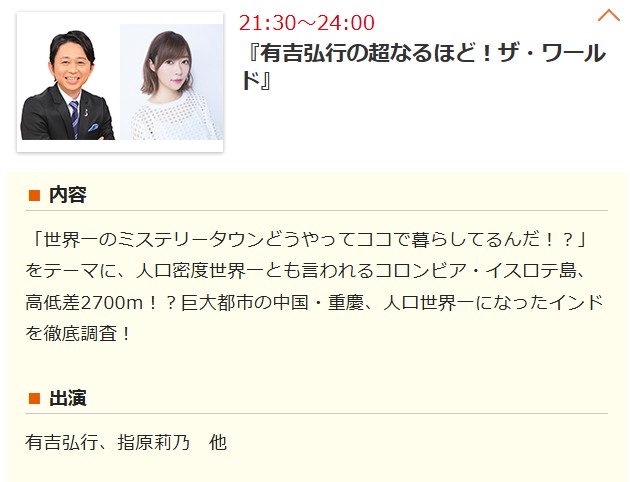Screen dimensions: 630x482
Task: Select cast name 有吉弘行
Action: (x=62, y=443)
